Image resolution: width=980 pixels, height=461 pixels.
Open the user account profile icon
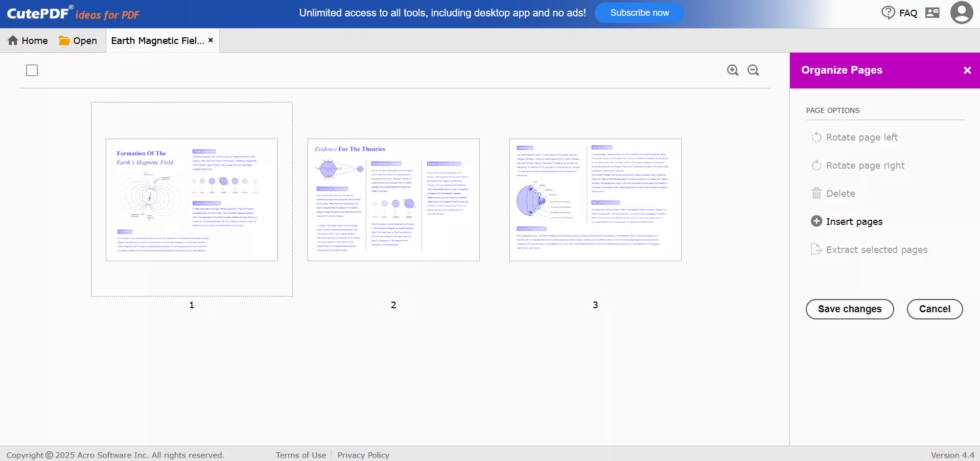[961, 12]
